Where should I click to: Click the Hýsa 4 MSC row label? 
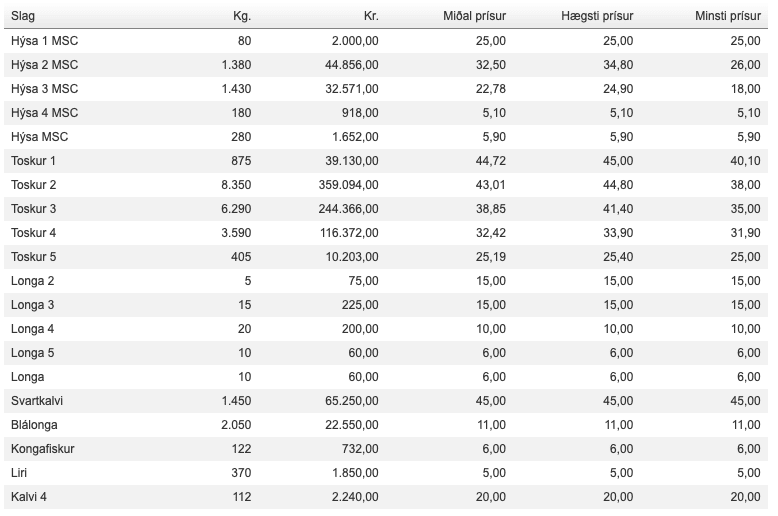coord(44,113)
